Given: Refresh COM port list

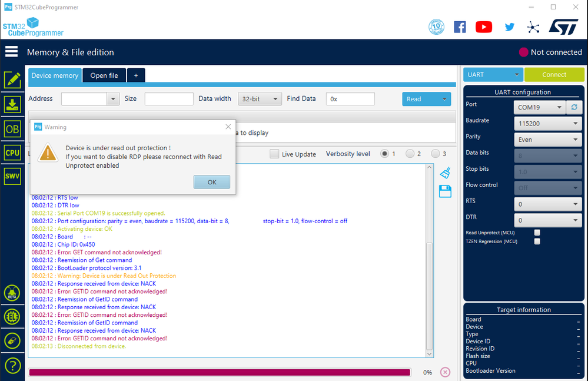Looking at the screenshot, I should (x=574, y=107).
